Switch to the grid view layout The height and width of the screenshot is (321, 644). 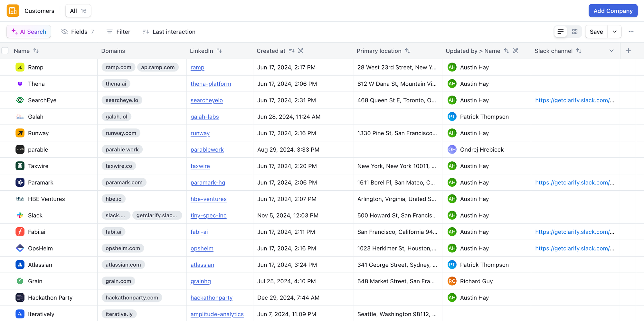[x=575, y=32]
